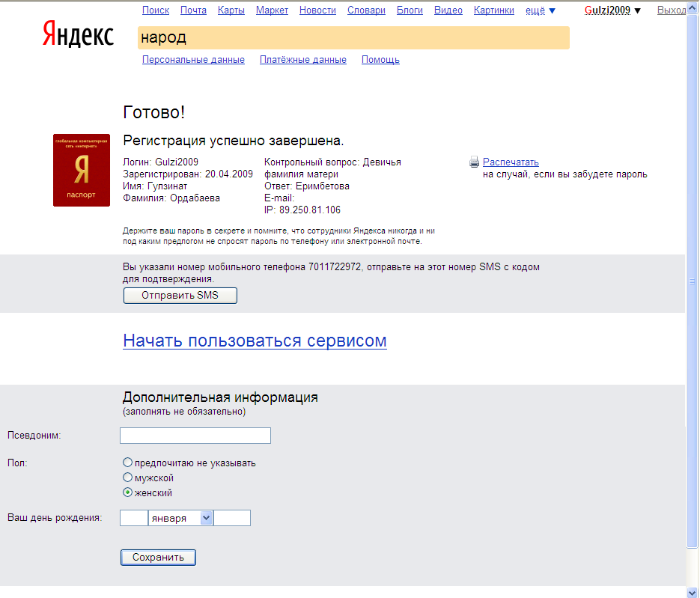Go to Платёжные данные
The image size is (700, 598).
[303, 60]
